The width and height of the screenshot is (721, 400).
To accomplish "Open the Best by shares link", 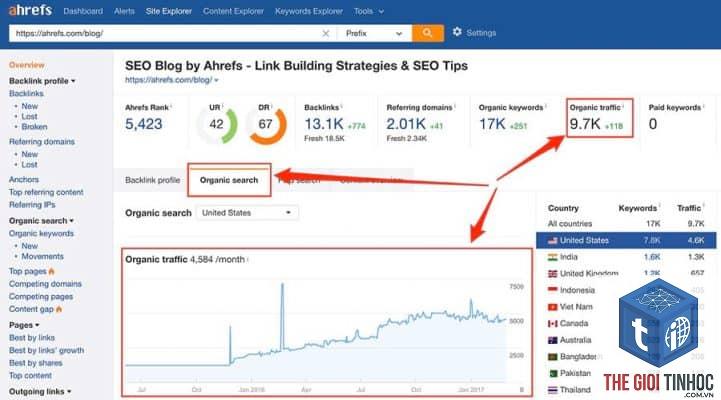I will point(35,363).
